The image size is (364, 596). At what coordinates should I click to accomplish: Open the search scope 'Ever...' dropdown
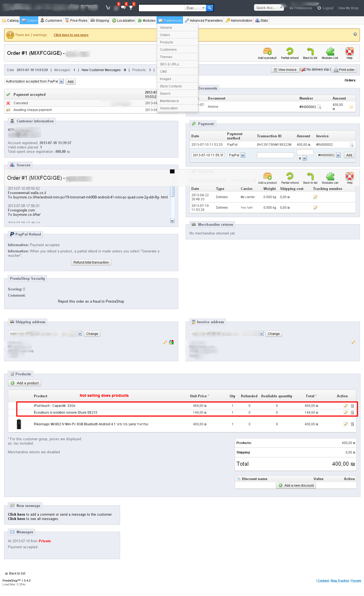[195, 8]
